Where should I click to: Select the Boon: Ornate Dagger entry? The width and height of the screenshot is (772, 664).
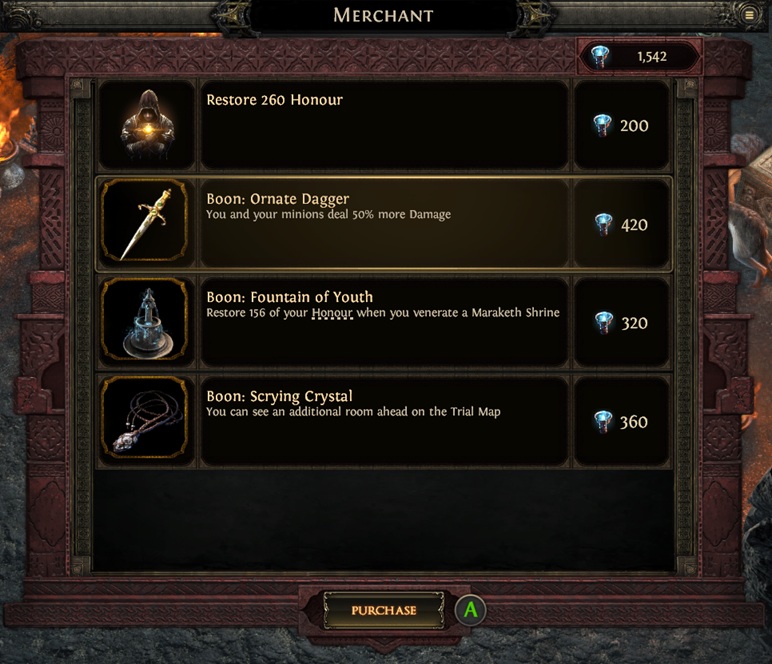click(x=384, y=223)
